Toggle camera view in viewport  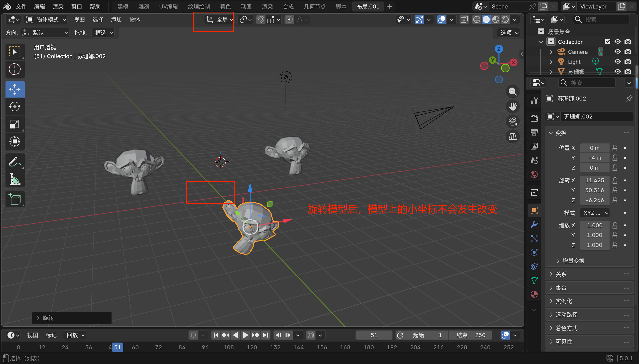pos(512,122)
